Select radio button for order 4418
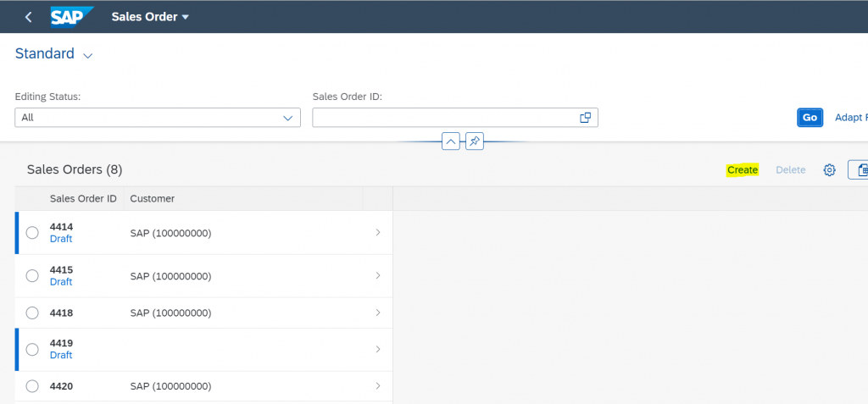This screenshot has height=404, width=868. [x=33, y=313]
